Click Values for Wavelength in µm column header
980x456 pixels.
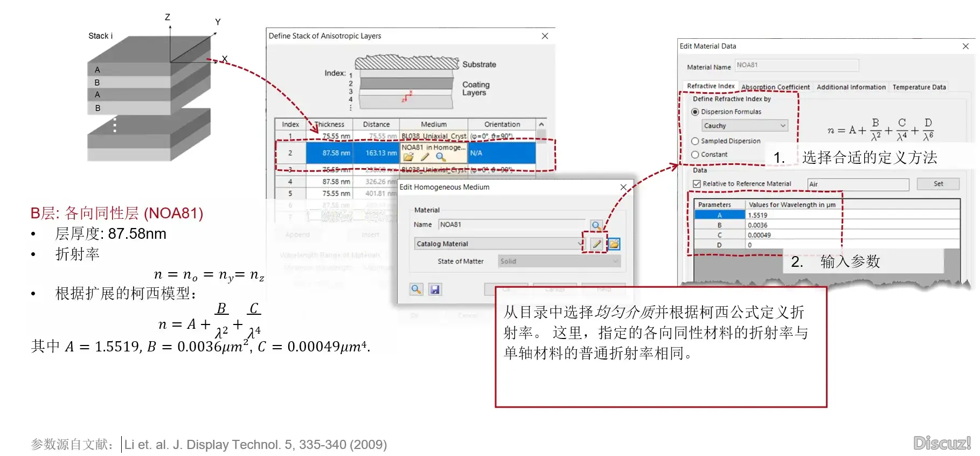click(852, 205)
